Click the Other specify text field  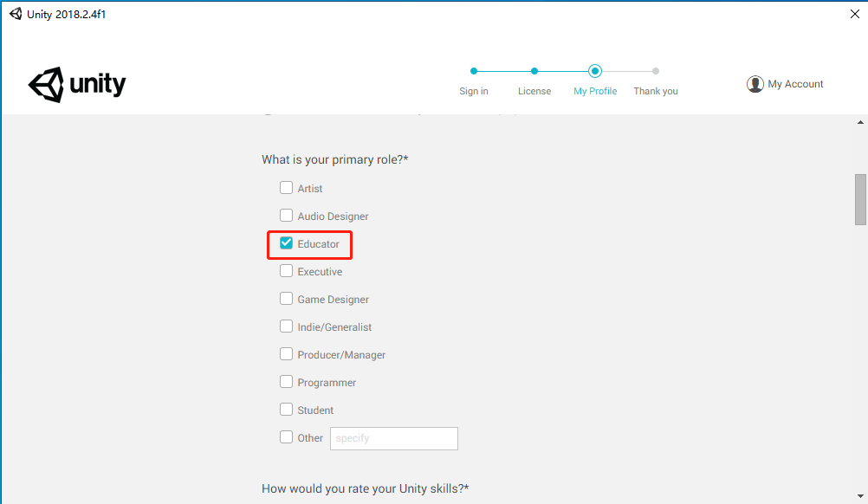pos(394,438)
